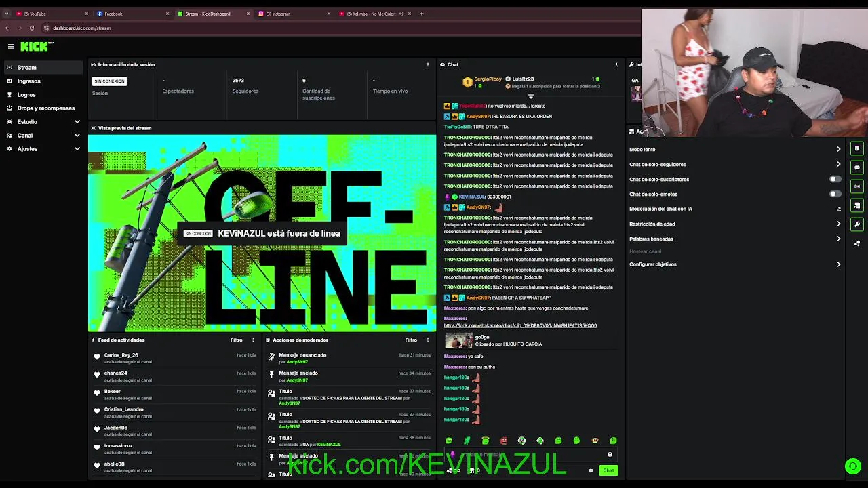Open the broadcast icon in right sidebar
Image resolution: width=868 pixels, height=488 pixels.
click(857, 186)
